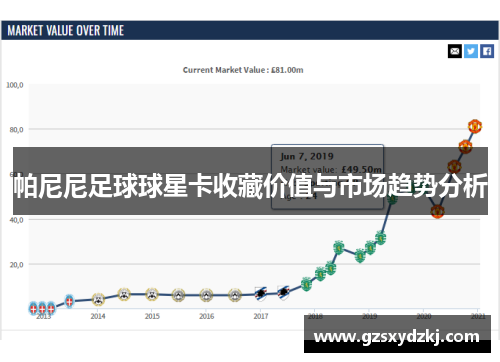The image size is (500, 362).
Task: Share the chart on Twitter
Action: click(471, 51)
